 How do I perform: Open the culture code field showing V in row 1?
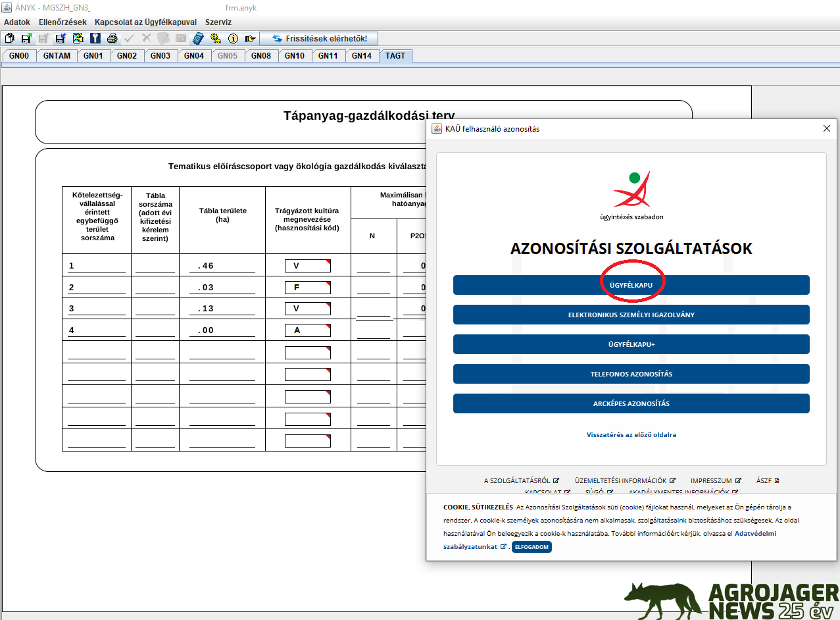coord(307,266)
